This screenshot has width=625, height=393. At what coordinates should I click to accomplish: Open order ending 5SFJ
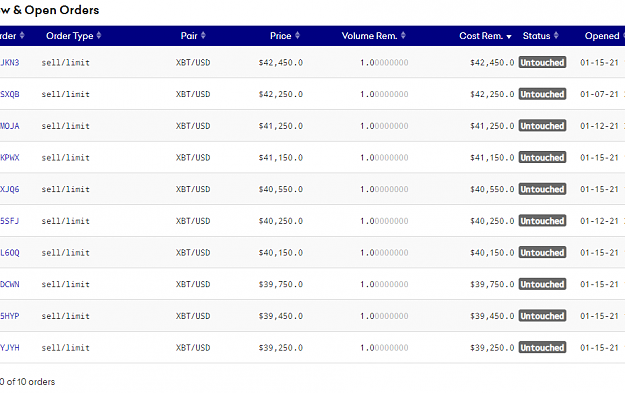pos(10,221)
